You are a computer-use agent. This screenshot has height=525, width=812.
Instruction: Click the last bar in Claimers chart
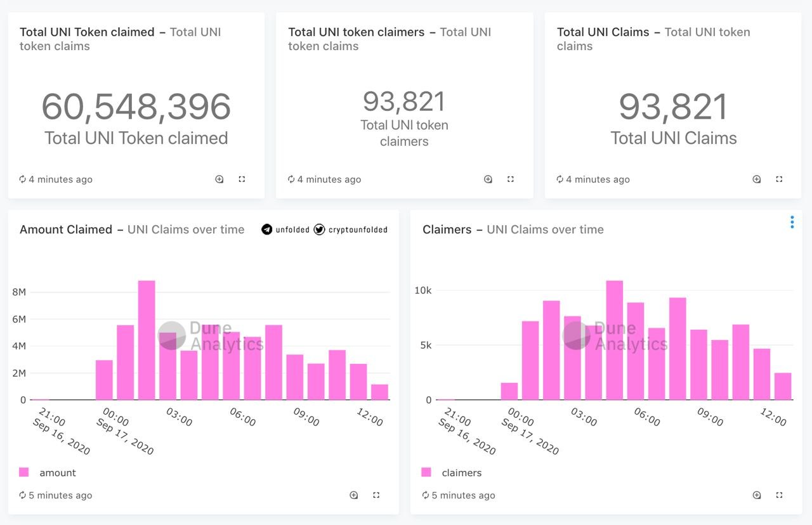tap(783, 386)
